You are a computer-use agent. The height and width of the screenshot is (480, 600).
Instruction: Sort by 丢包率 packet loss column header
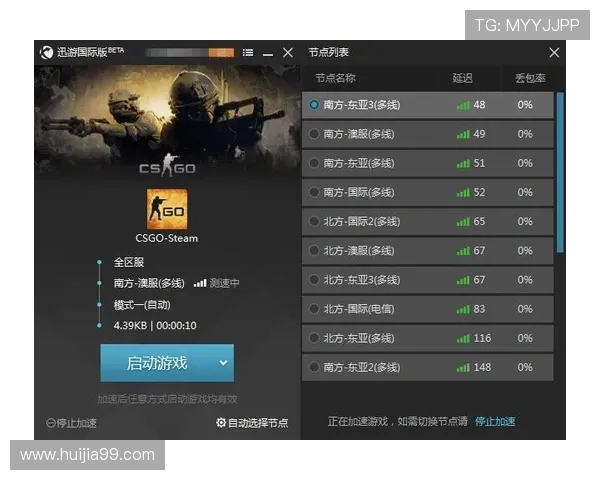[x=530, y=78]
